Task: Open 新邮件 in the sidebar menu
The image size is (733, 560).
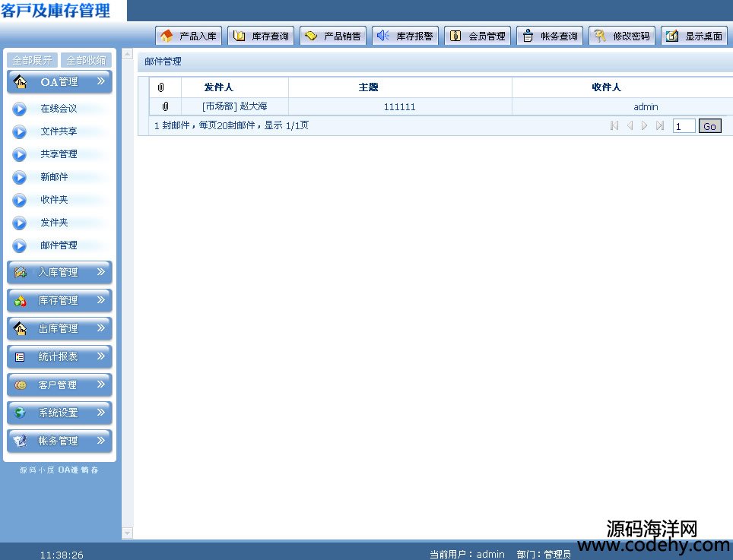Action: tap(54, 177)
